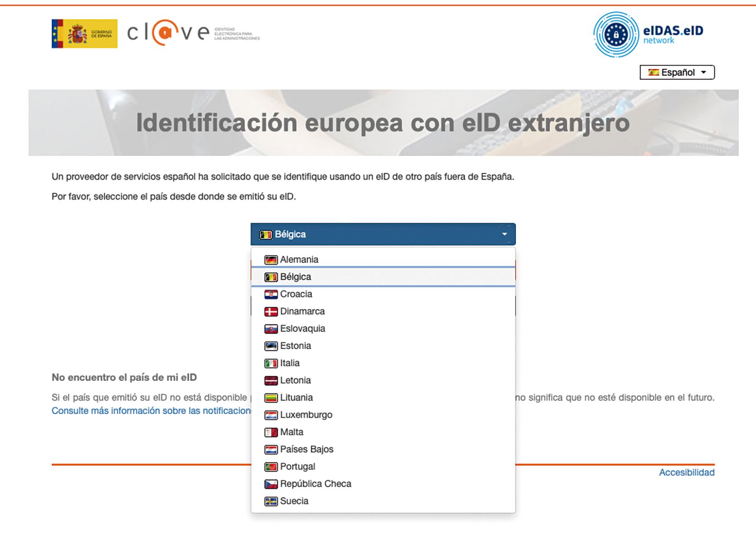
Task: Click the Belgian flag in the selected field
Action: pos(265,235)
